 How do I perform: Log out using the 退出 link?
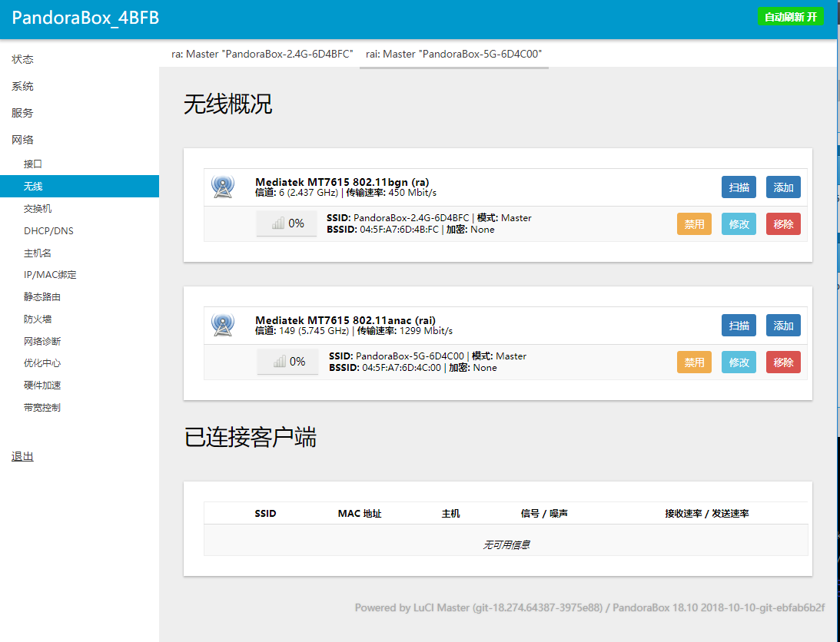coord(23,456)
